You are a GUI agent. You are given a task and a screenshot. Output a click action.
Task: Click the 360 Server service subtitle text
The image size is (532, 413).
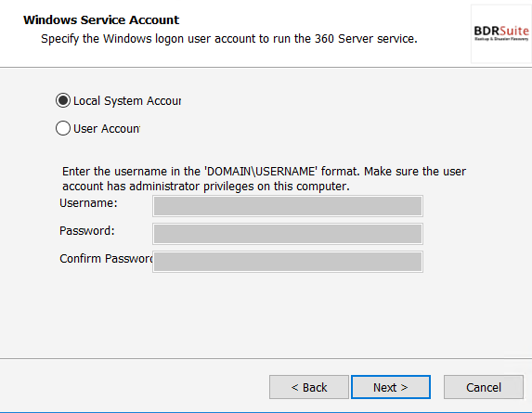pyautogui.click(x=229, y=39)
